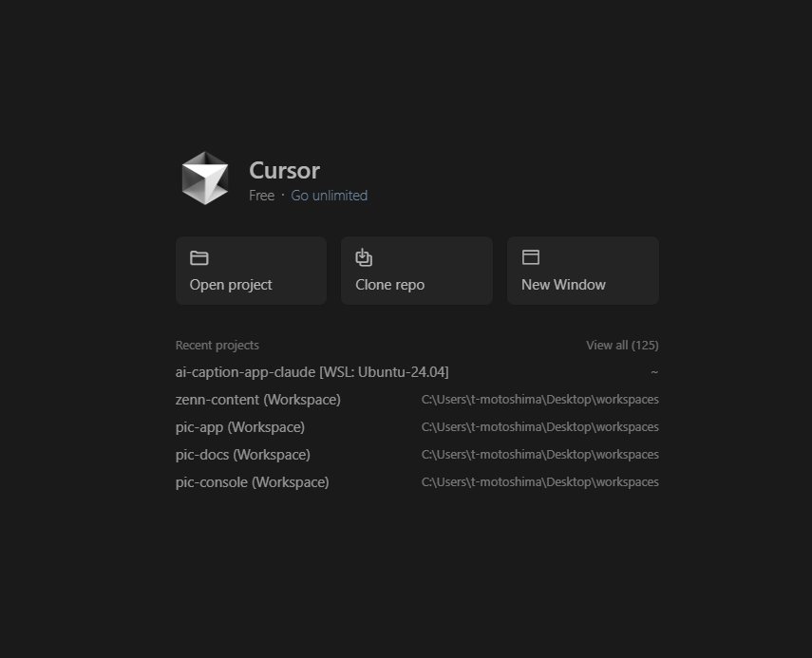The width and height of the screenshot is (812, 658).
Task: Click the folder icon on Open project
Action: (x=198, y=257)
